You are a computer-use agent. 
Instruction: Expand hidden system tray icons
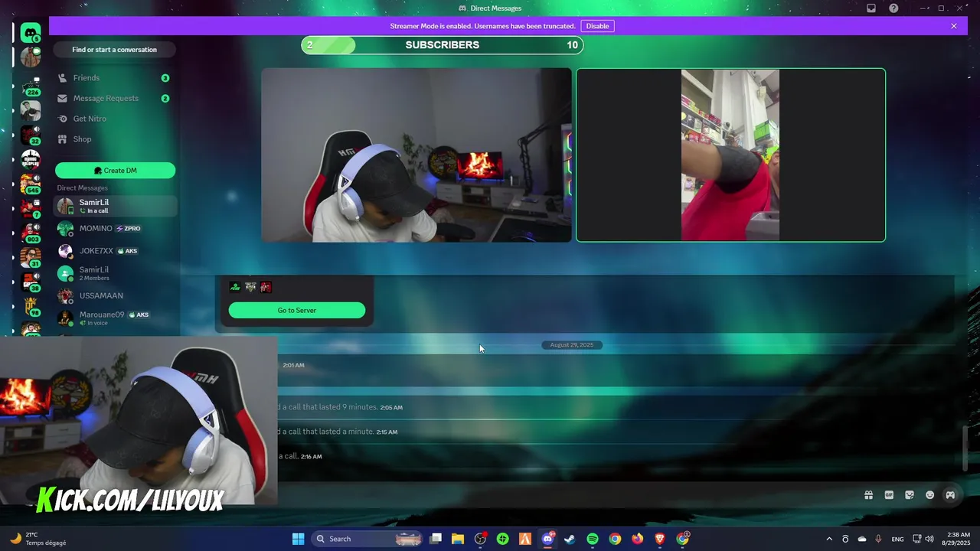(x=829, y=539)
